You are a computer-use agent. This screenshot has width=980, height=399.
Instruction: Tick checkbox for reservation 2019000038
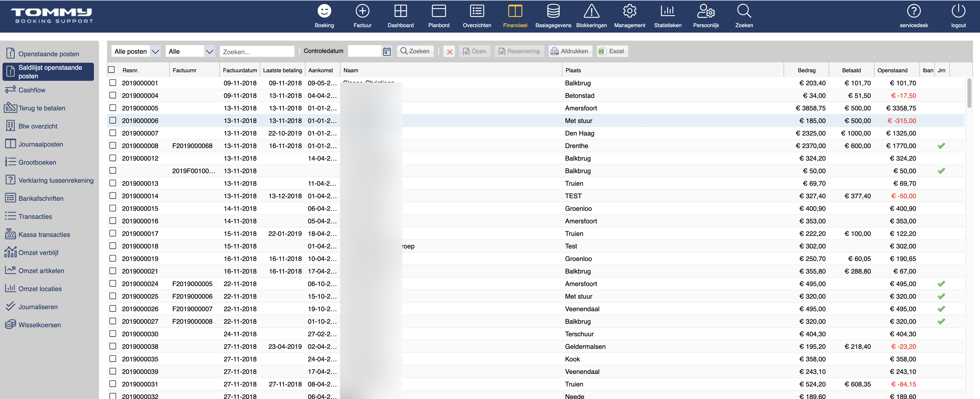coord(113,346)
